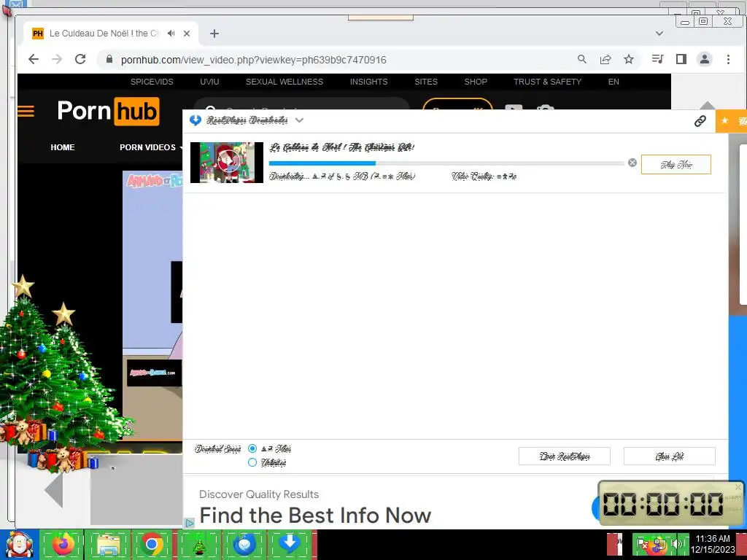The image size is (747, 560).
Task: Click the system tray volume speaker icon
Action: pos(676,544)
